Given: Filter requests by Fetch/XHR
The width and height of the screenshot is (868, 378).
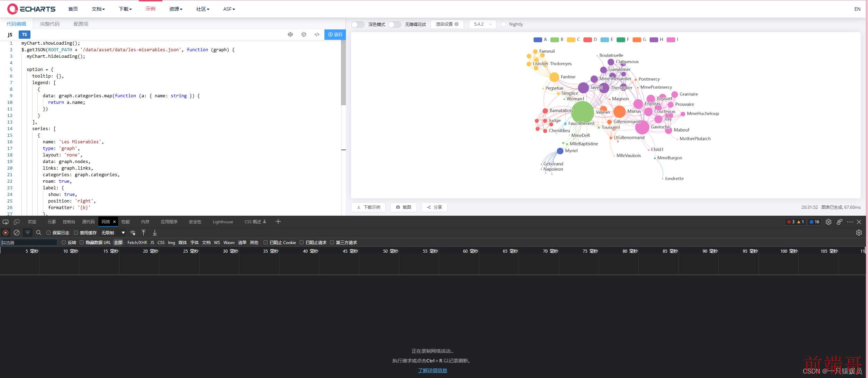Looking at the screenshot, I should (137, 242).
